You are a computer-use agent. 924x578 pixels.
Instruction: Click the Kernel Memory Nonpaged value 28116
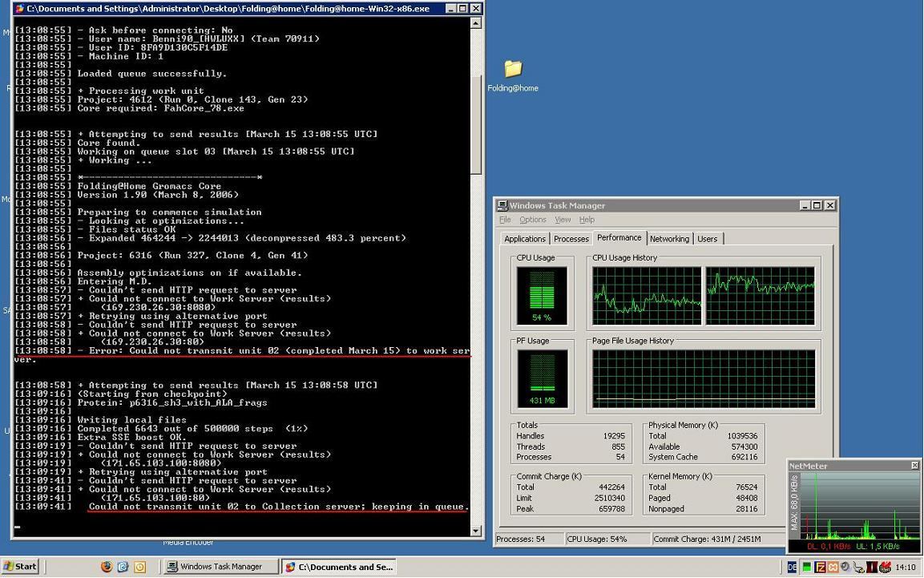[747, 508]
